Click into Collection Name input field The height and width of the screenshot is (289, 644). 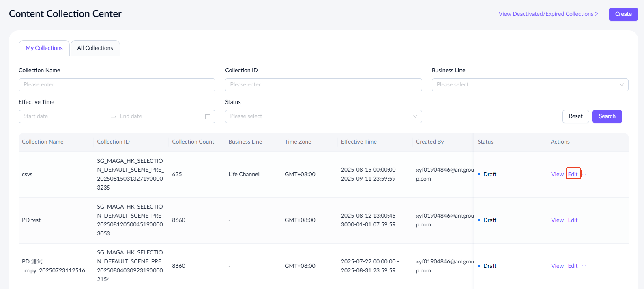click(117, 85)
